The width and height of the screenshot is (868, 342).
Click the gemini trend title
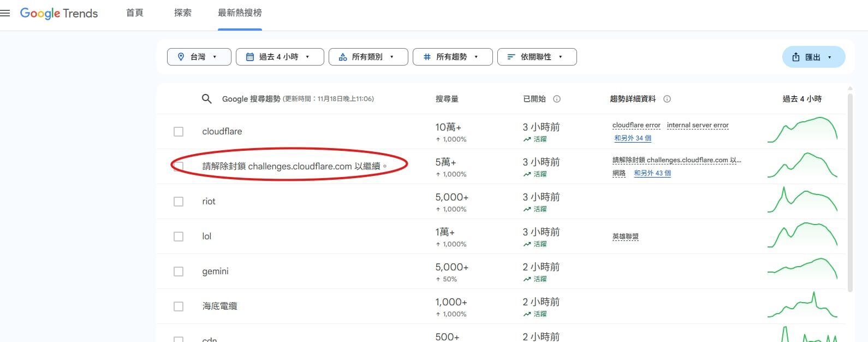pos(215,272)
